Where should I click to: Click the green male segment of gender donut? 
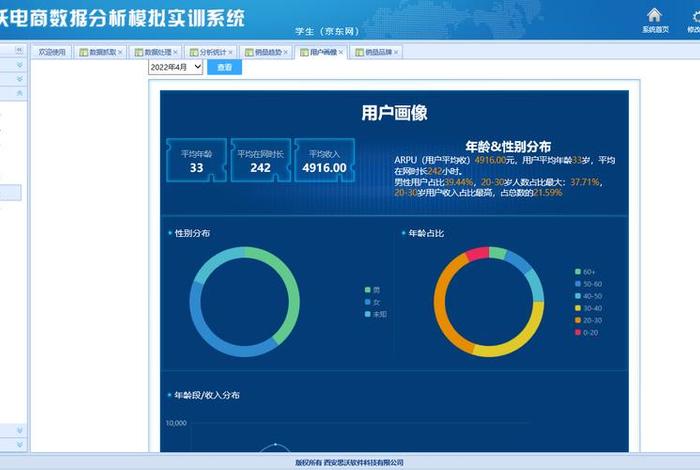click(292, 286)
